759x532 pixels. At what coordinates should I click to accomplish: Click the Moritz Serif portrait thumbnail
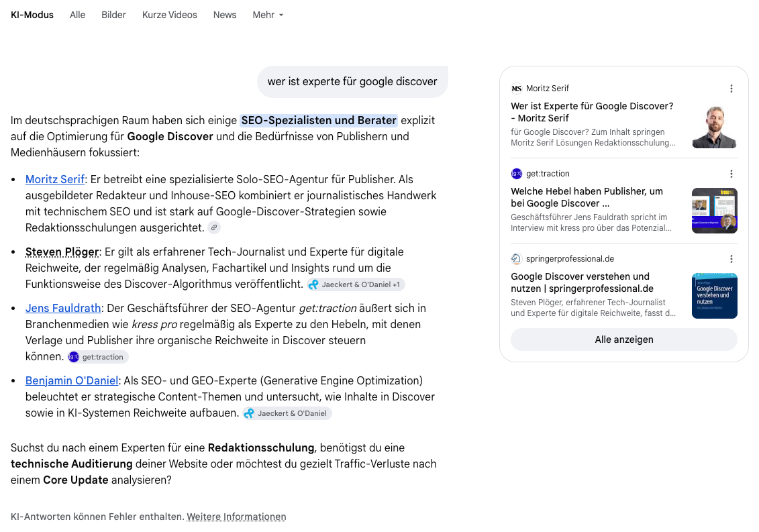click(715, 126)
